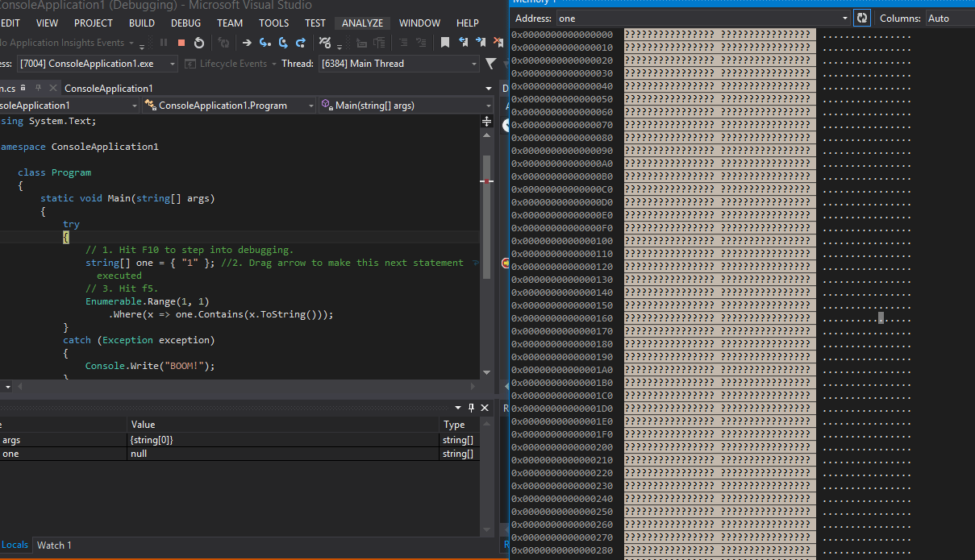The image size is (975, 560).
Task: Close the Locals panel
Action: click(485, 408)
